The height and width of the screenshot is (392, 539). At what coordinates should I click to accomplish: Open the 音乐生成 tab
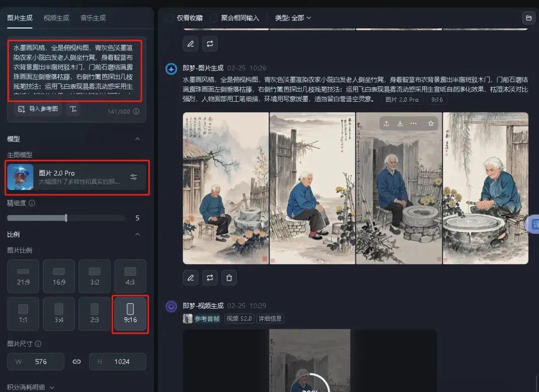tap(93, 18)
